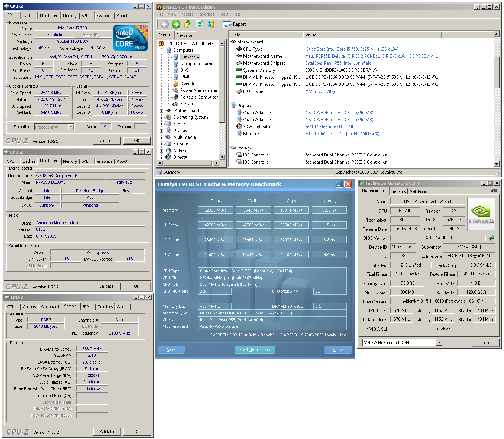Click the two-people users icon in EVEREST toolbar
The width and height of the screenshot is (504, 439).
[211, 24]
